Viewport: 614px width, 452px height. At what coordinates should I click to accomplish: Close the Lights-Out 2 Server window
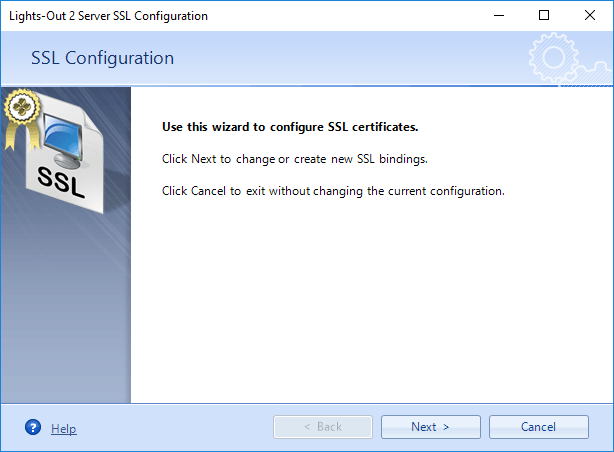coord(590,16)
